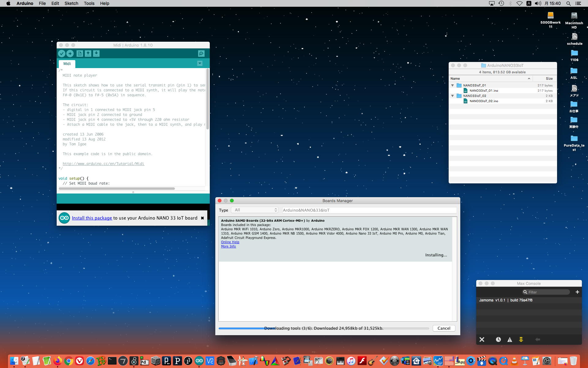The width and height of the screenshot is (588, 368).
Task: Click the Install this package link
Action: pos(92,218)
